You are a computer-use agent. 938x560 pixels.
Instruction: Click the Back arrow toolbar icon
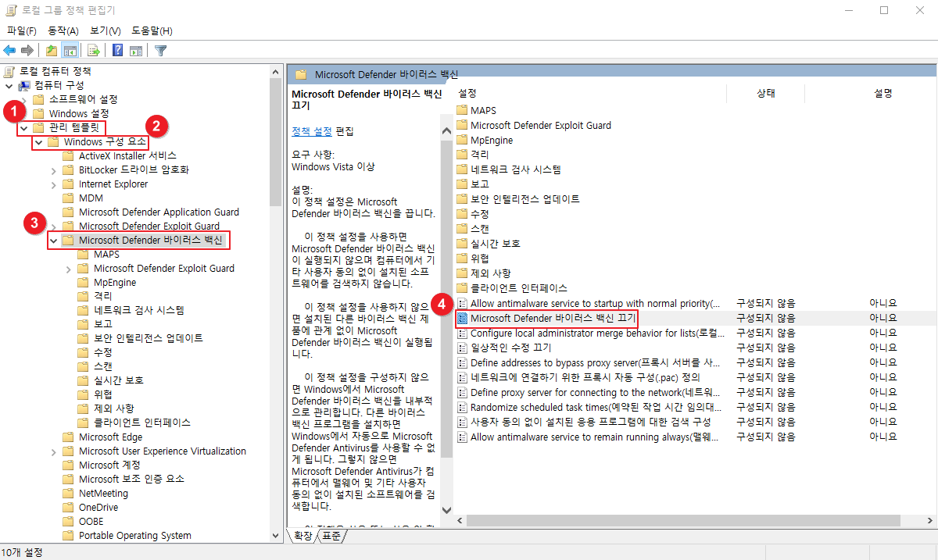pos(9,50)
